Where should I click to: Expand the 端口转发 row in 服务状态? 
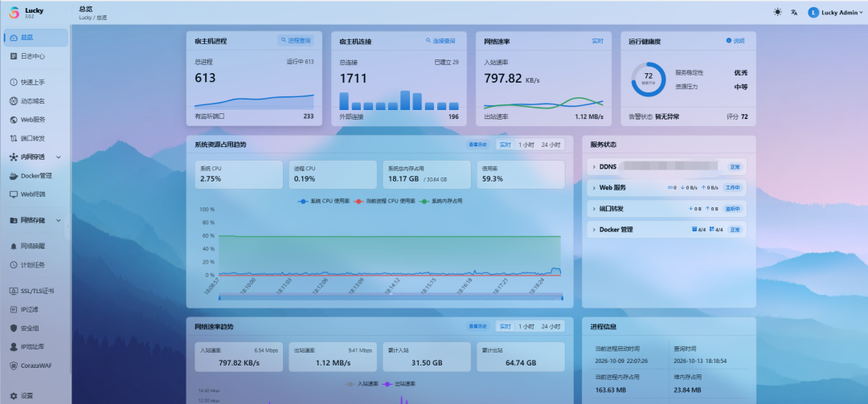[666, 209]
